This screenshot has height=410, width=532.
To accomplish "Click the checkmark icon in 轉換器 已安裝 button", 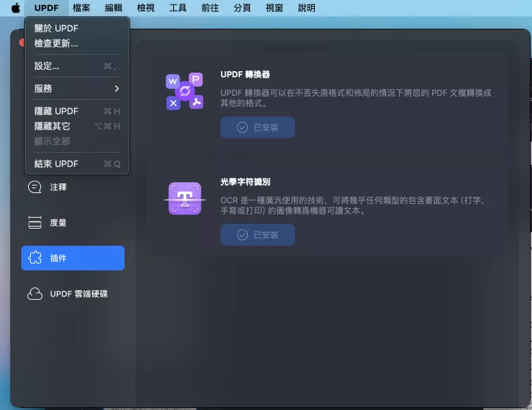I will coord(242,127).
